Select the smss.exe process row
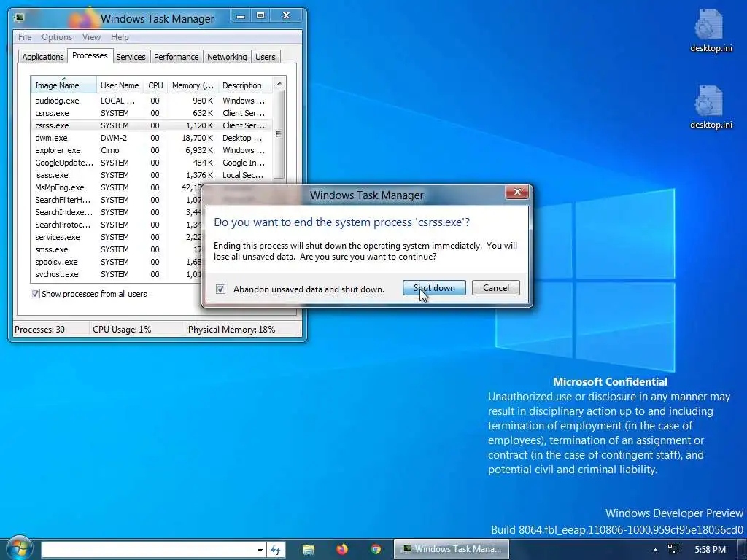747x560 pixels. click(117, 249)
